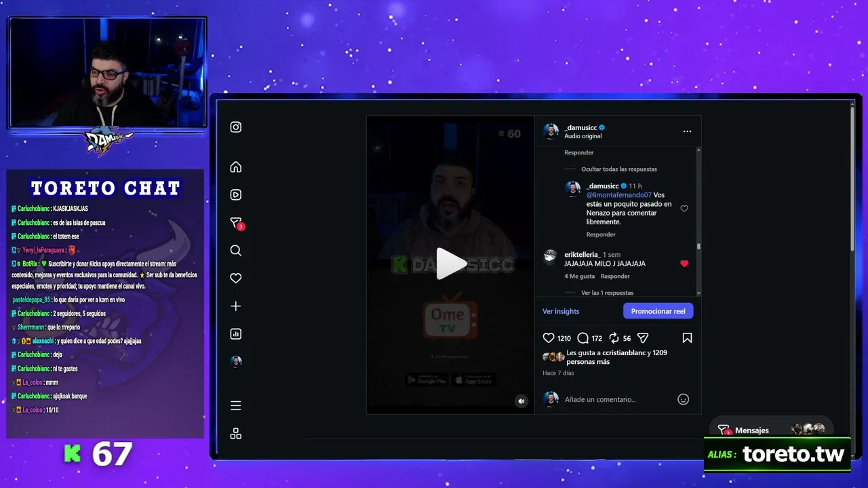This screenshot has height=488, width=868.
Task: Open the Search magnifier in the sidebar
Action: click(235, 251)
